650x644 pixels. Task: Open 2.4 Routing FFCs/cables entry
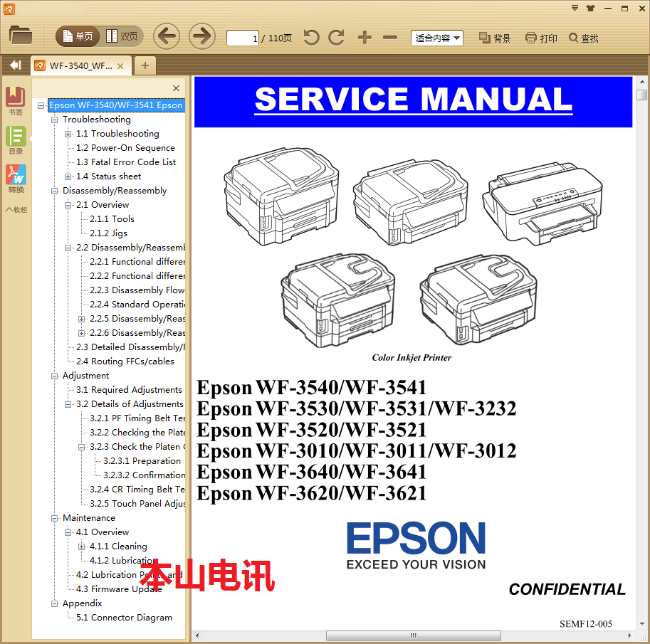pos(125,361)
